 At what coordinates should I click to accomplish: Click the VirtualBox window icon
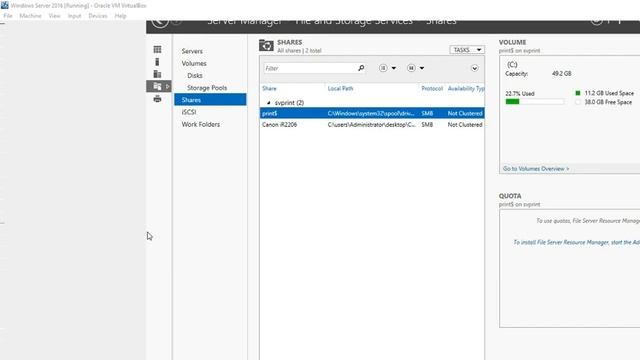coord(4,5)
